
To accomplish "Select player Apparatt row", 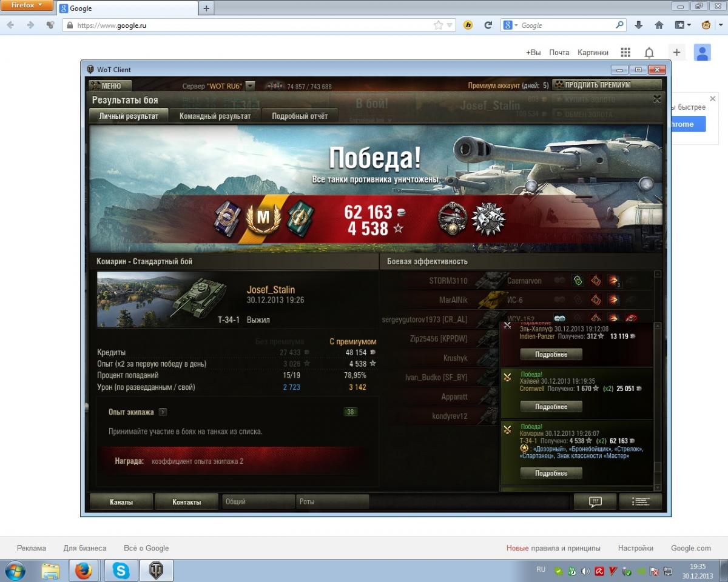I will pos(440,396).
